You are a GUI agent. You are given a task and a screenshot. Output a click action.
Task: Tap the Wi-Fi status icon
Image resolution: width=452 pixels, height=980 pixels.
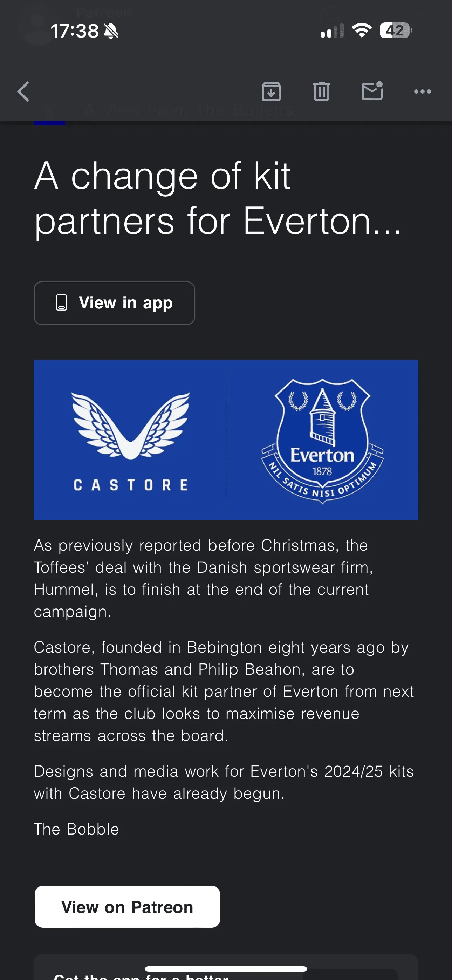pyautogui.click(x=362, y=30)
